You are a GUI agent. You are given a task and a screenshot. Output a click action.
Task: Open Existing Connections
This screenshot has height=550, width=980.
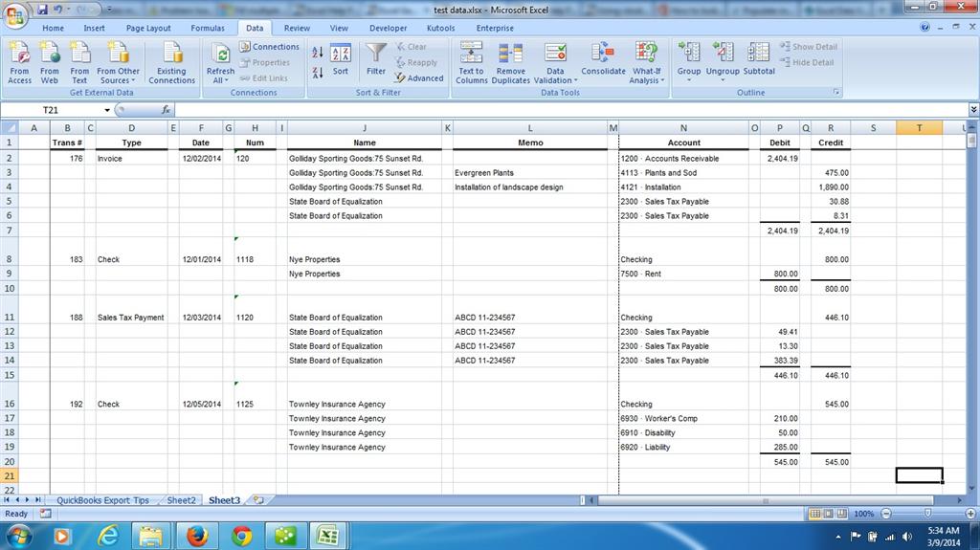click(172, 62)
